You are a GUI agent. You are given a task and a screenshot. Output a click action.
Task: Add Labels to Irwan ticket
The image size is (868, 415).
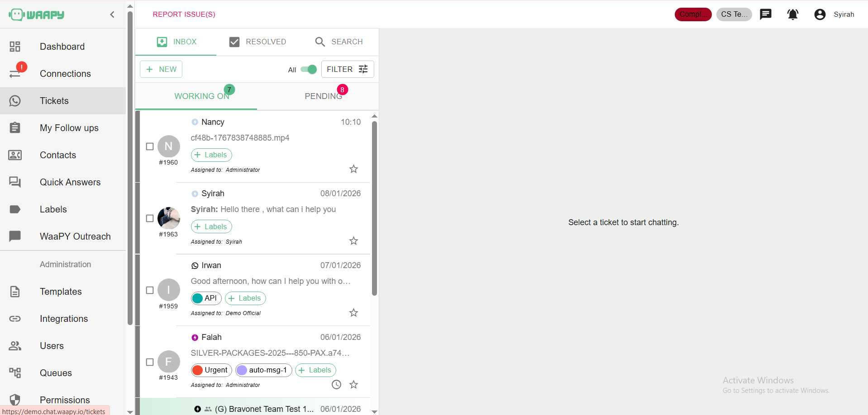[x=245, y=298]
